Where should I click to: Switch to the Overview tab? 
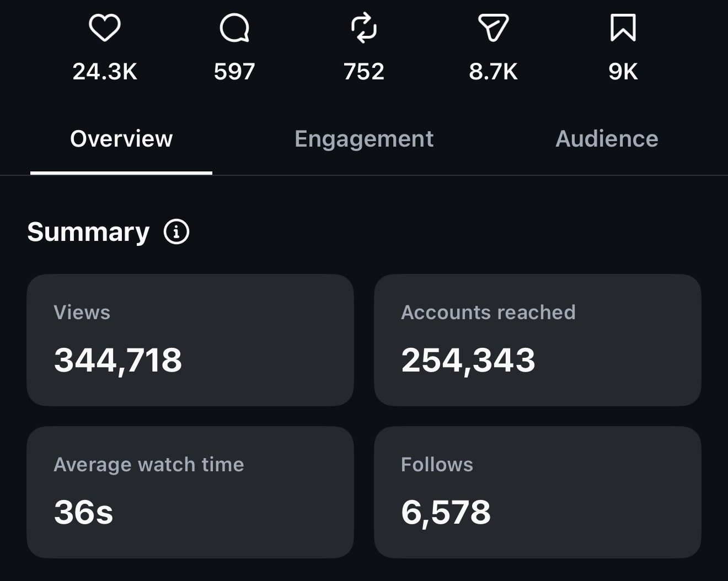point(121,139)
